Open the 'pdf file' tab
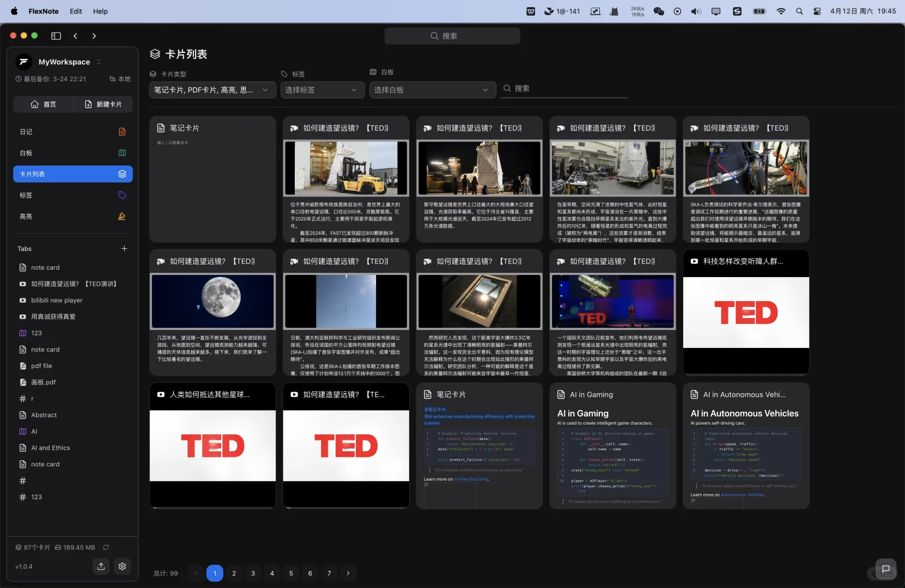This screenshot has width=905, height=588. tap(41, 366)
